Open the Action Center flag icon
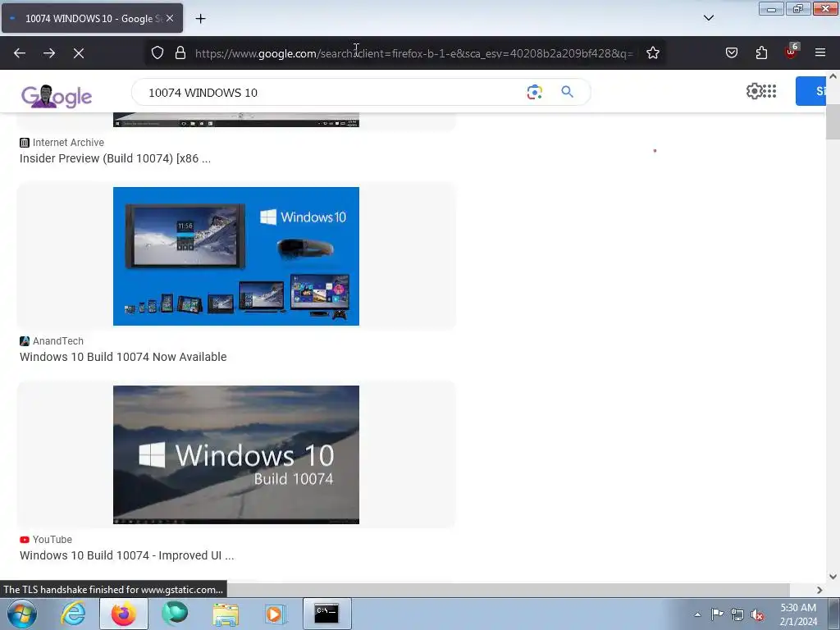 717,614
